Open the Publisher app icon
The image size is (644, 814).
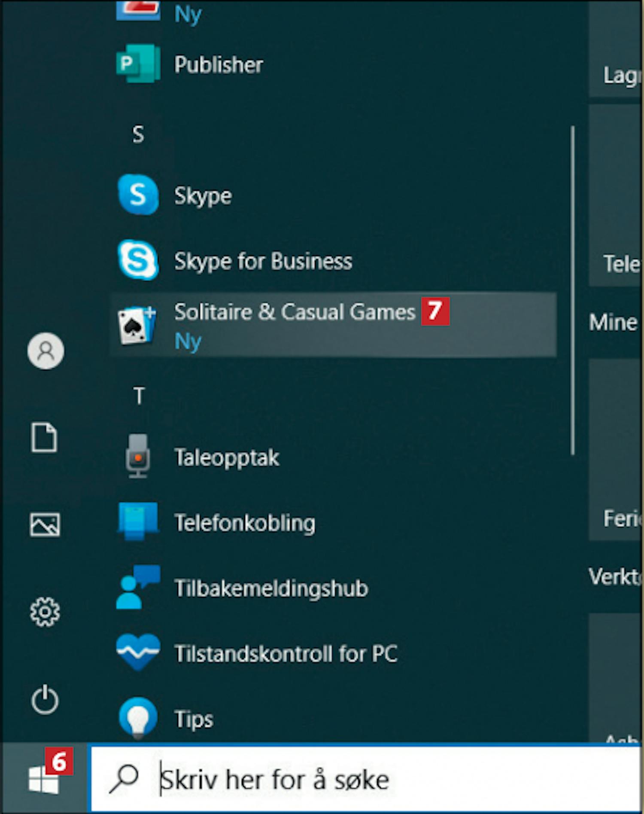coord(138,64)
